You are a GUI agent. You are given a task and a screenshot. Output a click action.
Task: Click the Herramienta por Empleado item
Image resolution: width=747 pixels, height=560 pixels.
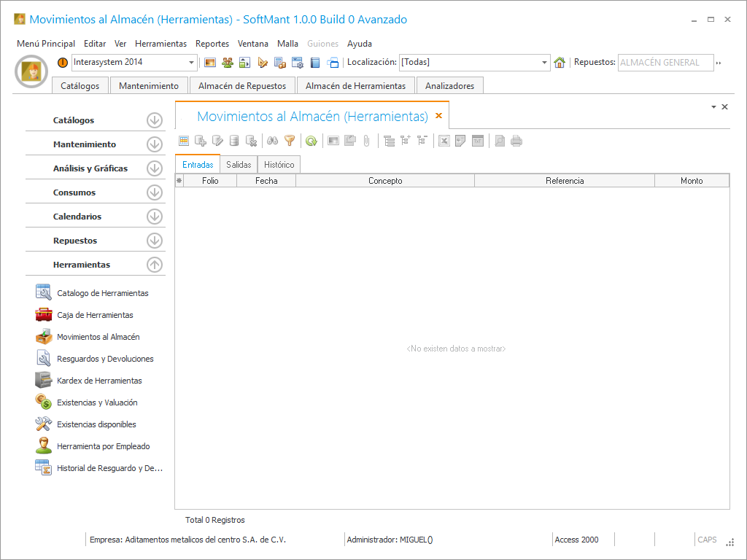click(x=104, y=446)
